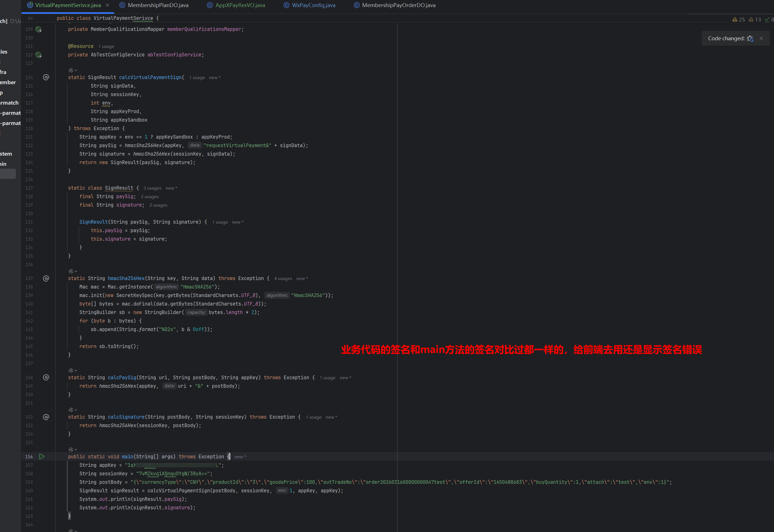Click the 13 weak warnings indicator
This screenshot has height=532, width=774.
pyautogui.click(x=755, y=20)
